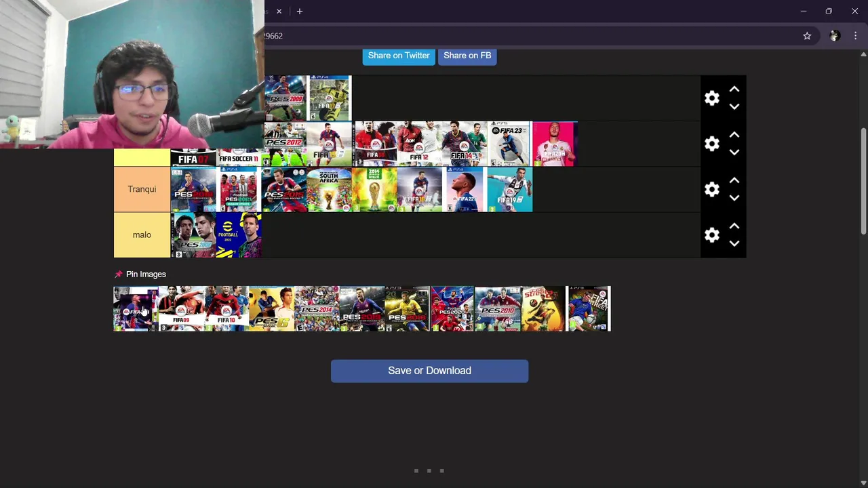Click the Tranqui tier label

click(142, 189)
